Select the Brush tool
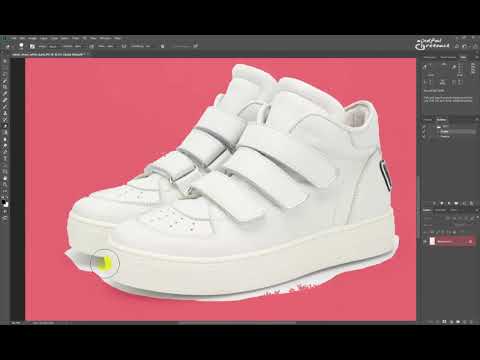The image size is (480, 360). (5, 106)
